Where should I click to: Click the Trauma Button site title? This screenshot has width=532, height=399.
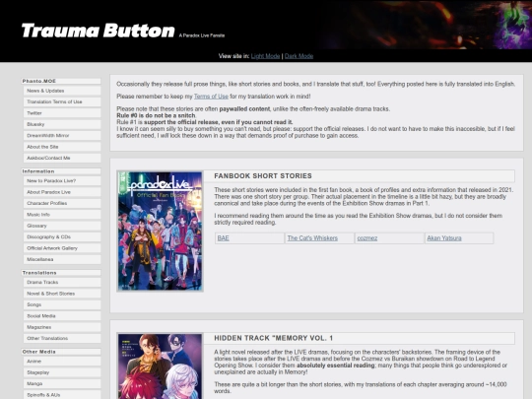pyautogui.click(x=99, y=31)
